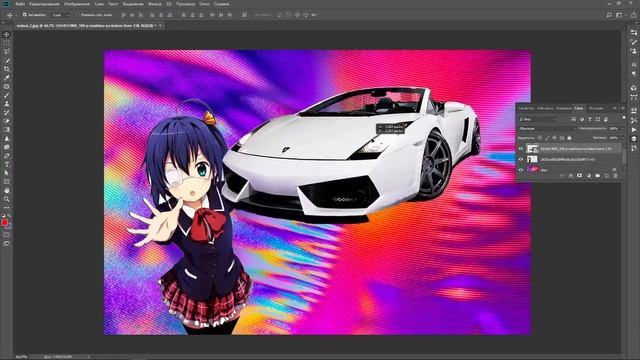Create a new group folder icon

598,176
